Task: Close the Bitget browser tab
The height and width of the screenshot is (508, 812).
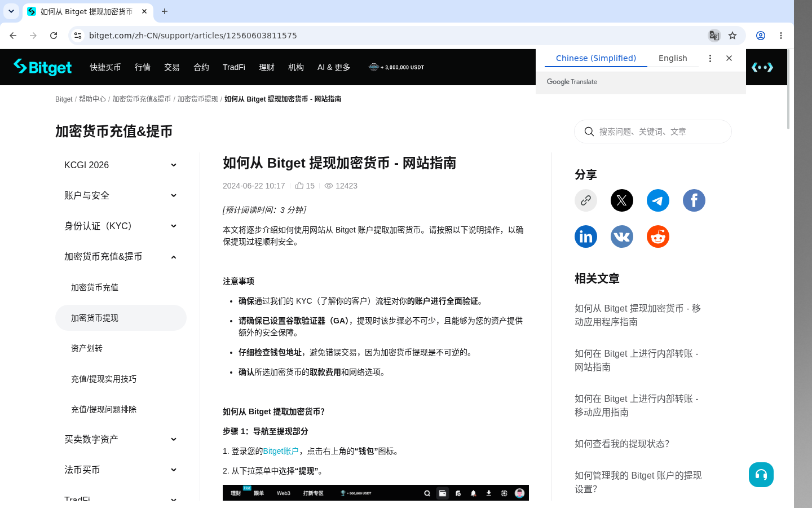Action: 144,11
